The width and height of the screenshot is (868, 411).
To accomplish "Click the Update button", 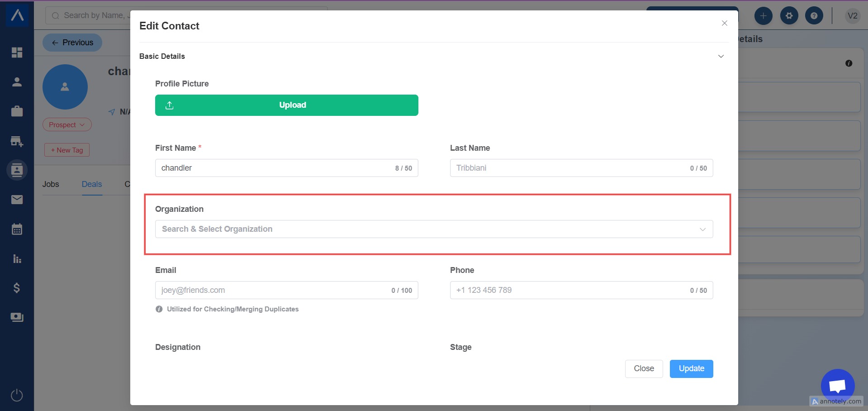I will click(x=691, y=368).
